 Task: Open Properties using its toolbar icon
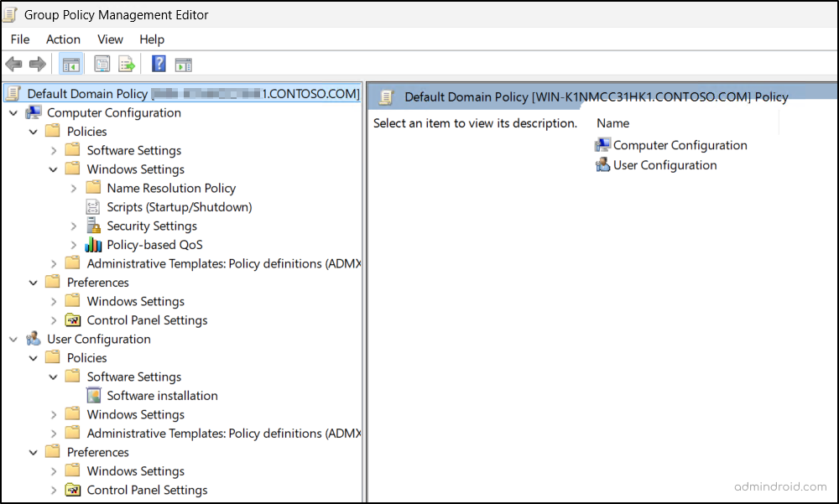pos(102,64)
